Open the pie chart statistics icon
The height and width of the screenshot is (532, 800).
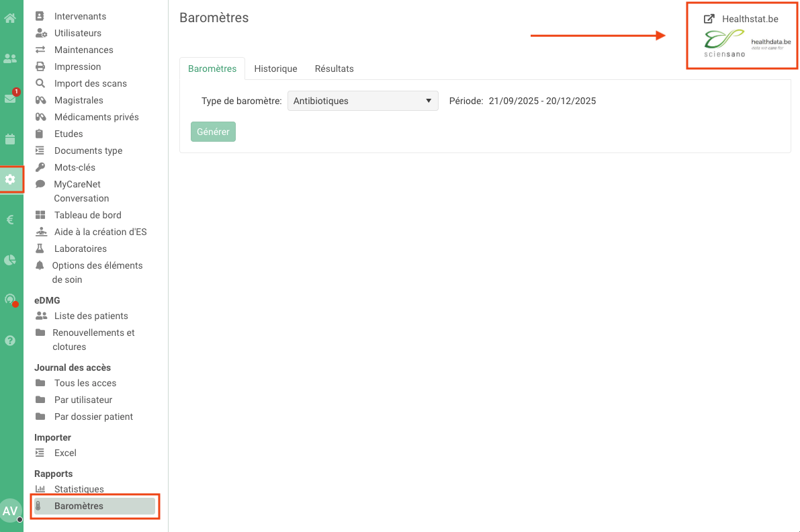[x=10, y=260]
